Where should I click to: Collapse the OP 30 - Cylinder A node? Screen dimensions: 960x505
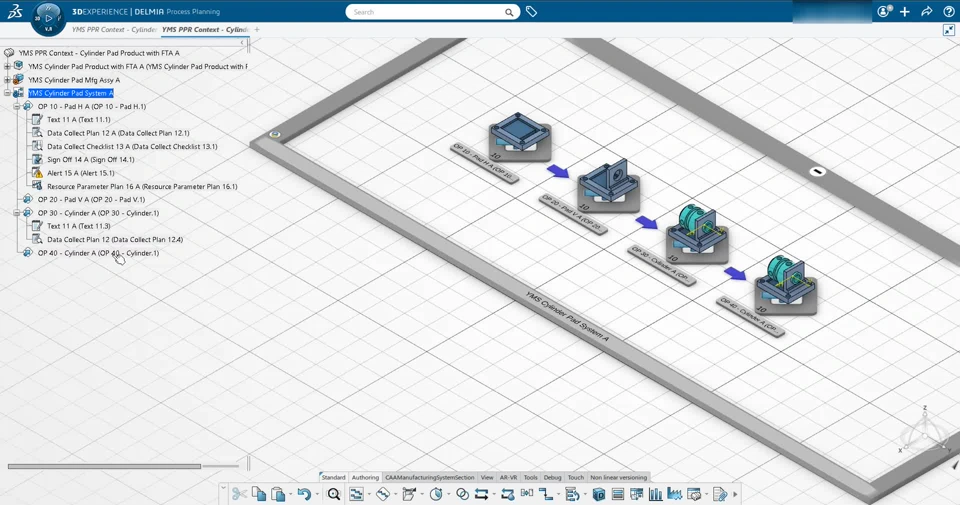point(17,213)
